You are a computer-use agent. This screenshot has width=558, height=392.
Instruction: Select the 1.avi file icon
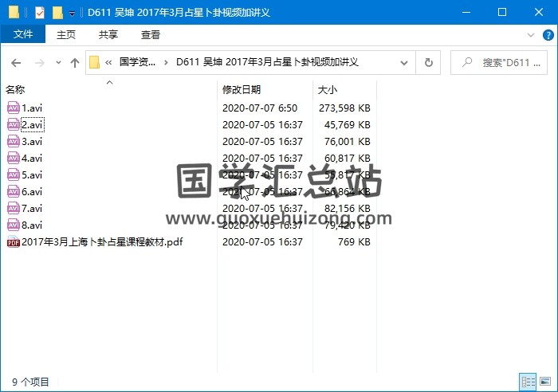pos(14,108)
